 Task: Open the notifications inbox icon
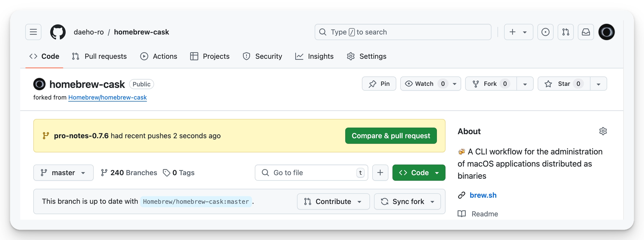(x=586, y=32)
